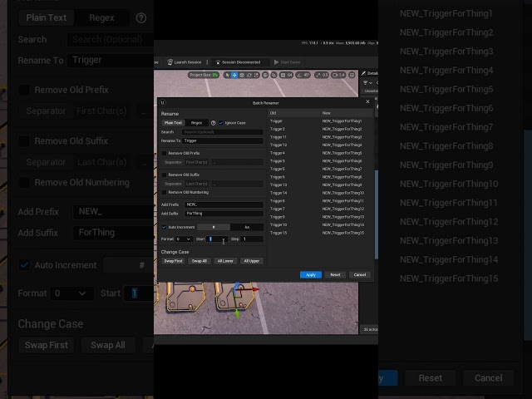Choose Last Char(s) mode under Remove Old Suffix
The height and width of the screenshot is (399, 532).
(196, 184)
